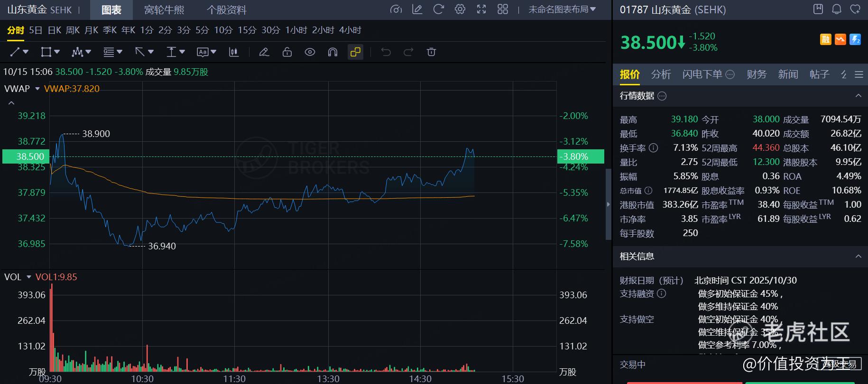868x384 pixels.
Task: Open the 财务 tab
Action: pos(756,74)
